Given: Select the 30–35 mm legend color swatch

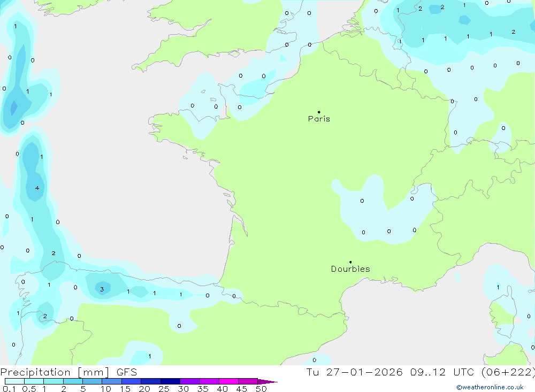Looking at the screenshot, I should click(190, 381).
